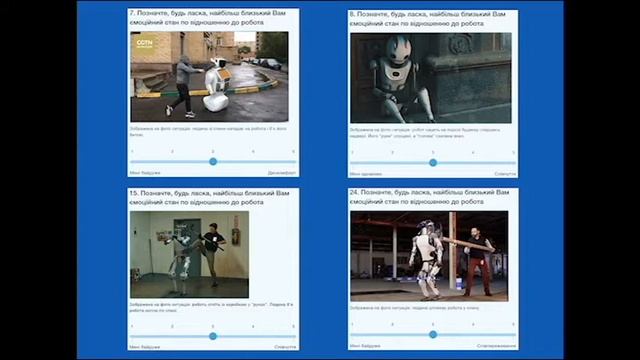Click 'Мені байдуже' label under question 15 slider
Image resolution: width=640 pixels, height=360 pixels.
(145, 347)
